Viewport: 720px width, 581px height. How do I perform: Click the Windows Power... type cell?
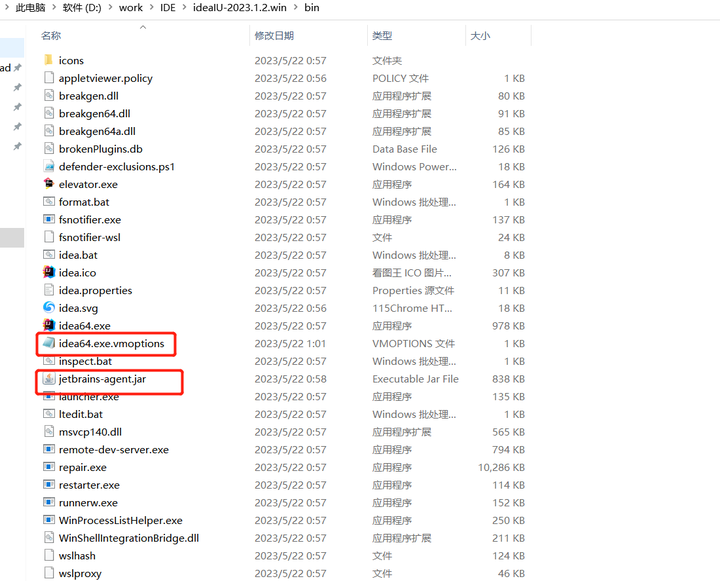pos(415,167)
